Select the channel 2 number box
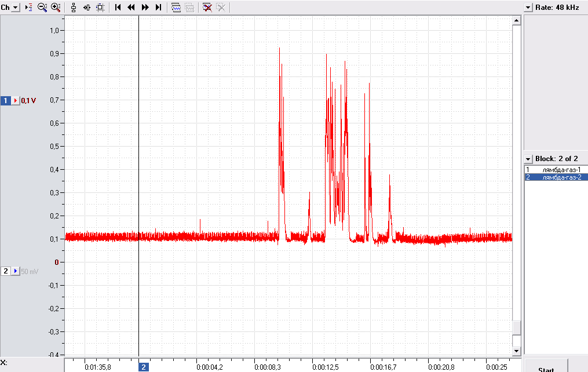 click(6, 271)
